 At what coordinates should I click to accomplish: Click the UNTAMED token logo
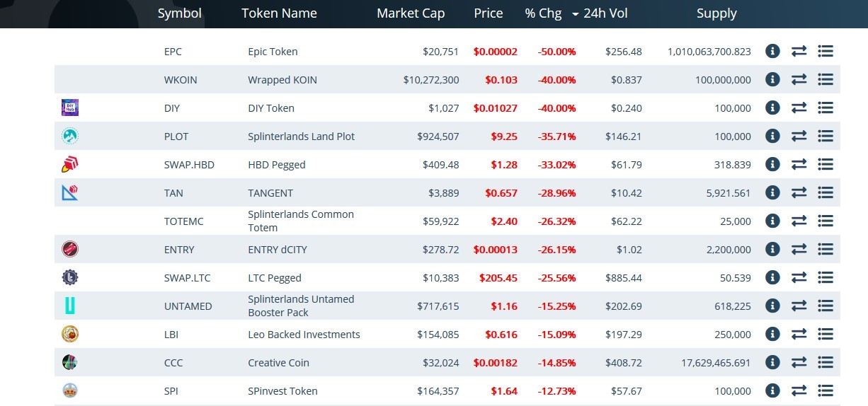coord(70,306)
